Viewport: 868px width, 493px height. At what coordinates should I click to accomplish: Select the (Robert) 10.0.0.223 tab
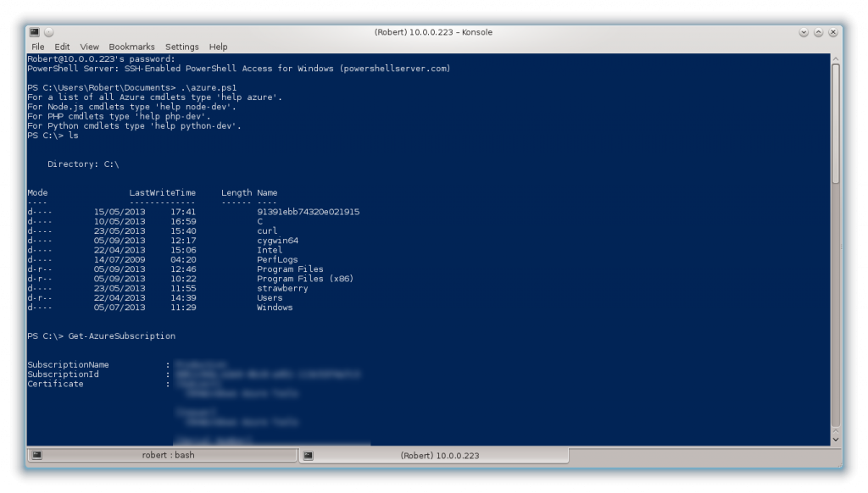pyautogui.click(x=439, y=455)
